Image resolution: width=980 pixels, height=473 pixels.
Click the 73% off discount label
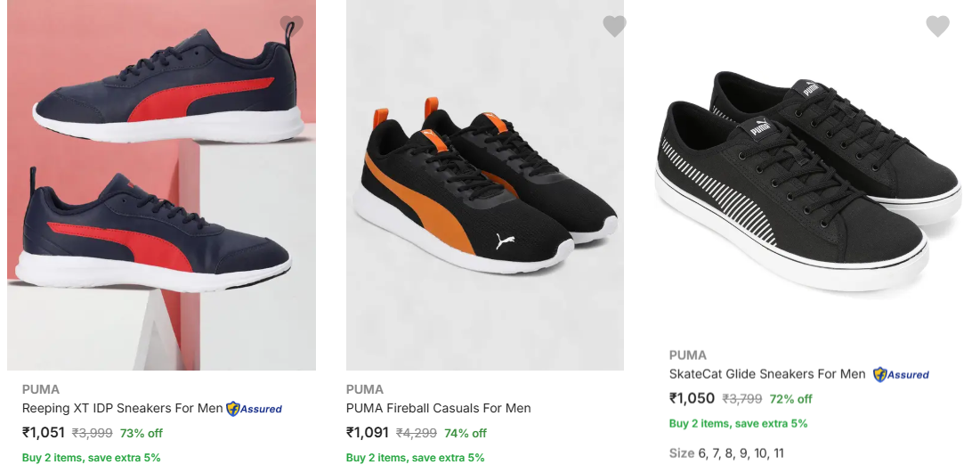pyautogui.click(x=142, y=434)
